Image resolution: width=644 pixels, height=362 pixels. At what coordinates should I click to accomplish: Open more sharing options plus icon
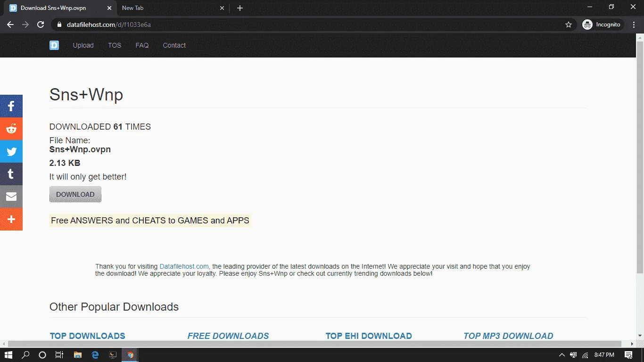coord(11,220)
